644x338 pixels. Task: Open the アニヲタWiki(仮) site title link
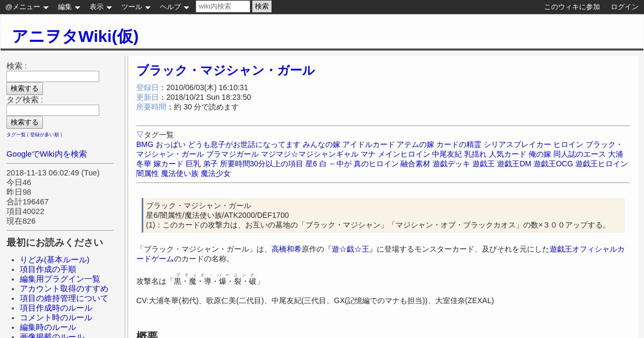[75, 36]
